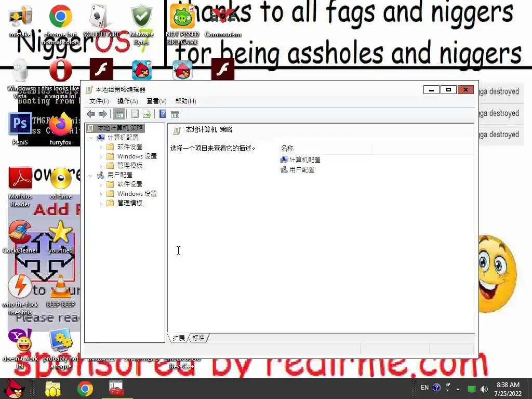
Task: Collapse the 用户配置 tree node
Action: (x=90, y=175)
